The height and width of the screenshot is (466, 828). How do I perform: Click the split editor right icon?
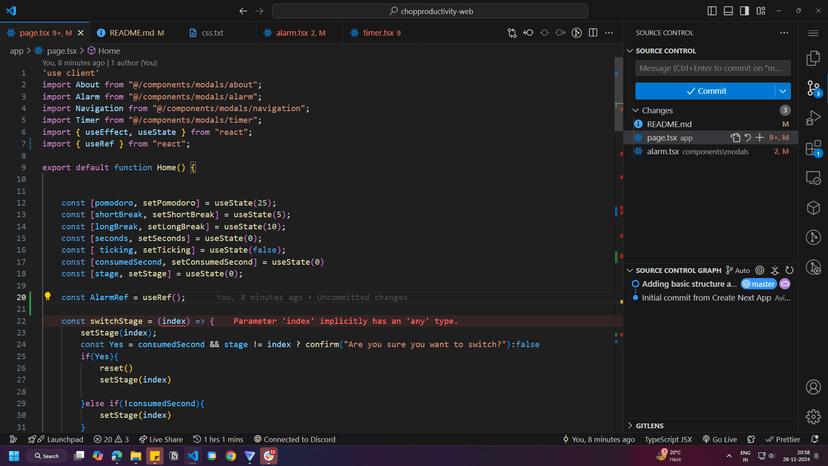593,33
